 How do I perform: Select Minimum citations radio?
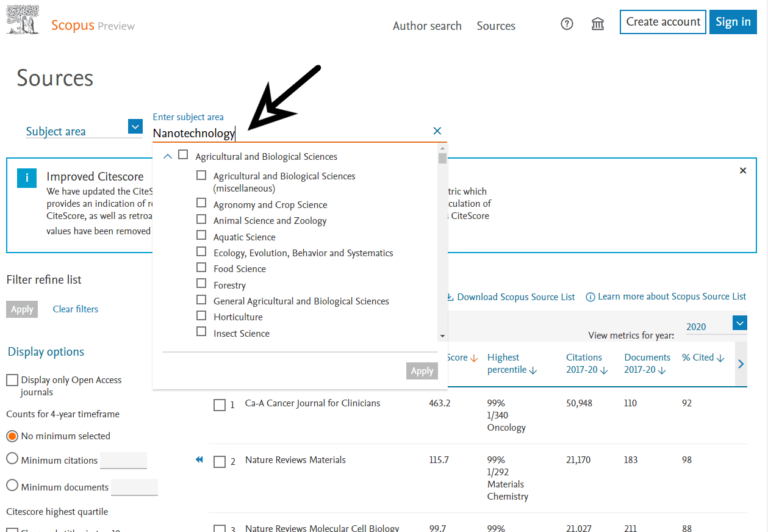(12, 459)
